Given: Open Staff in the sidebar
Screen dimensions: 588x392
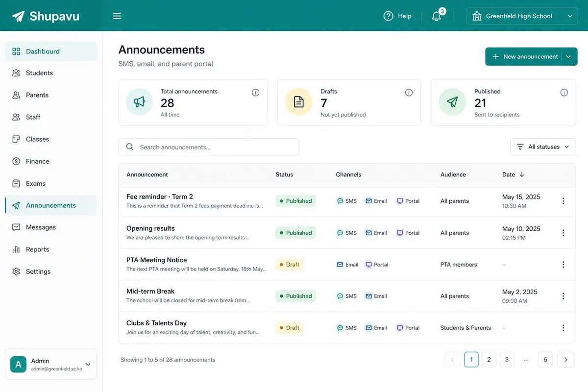Looking at the screenshot, I should (x=51, y=117).
